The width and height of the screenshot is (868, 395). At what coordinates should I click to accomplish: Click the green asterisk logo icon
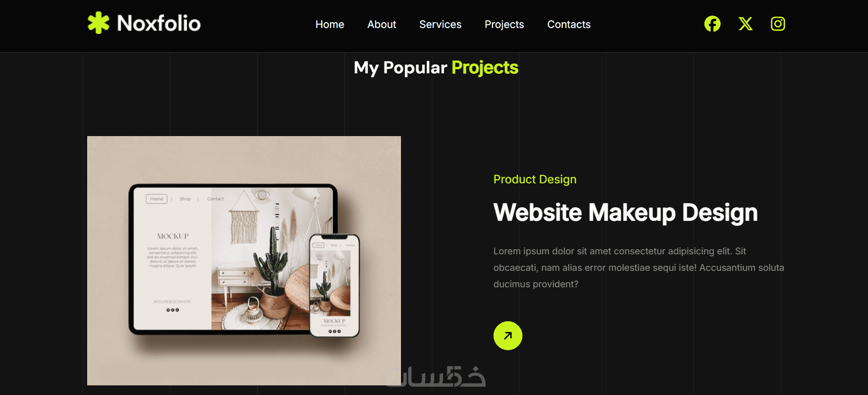point(99,23)
